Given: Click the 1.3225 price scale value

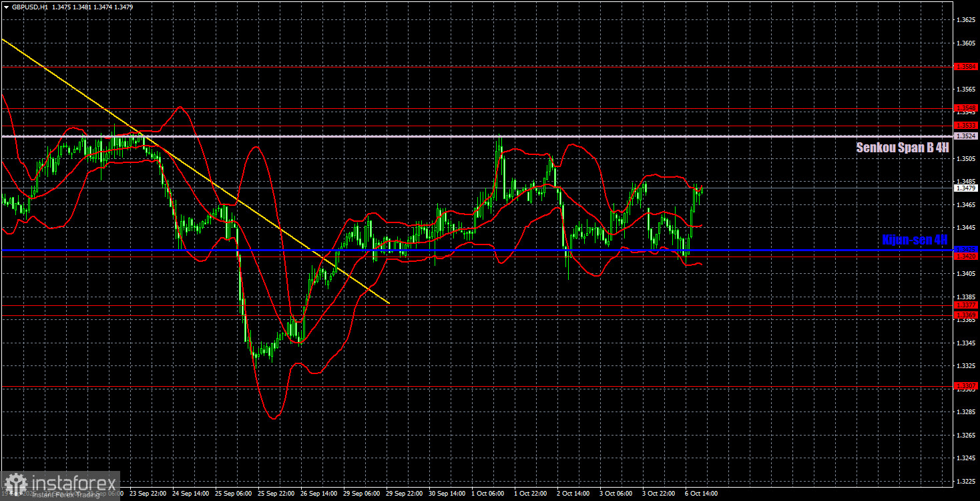Looking at the screenshot, I should point(967,481).
